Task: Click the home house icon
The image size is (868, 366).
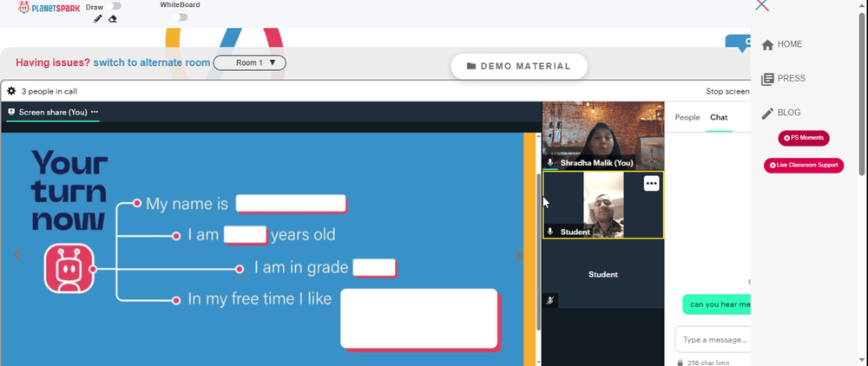Action: point(767,45)
